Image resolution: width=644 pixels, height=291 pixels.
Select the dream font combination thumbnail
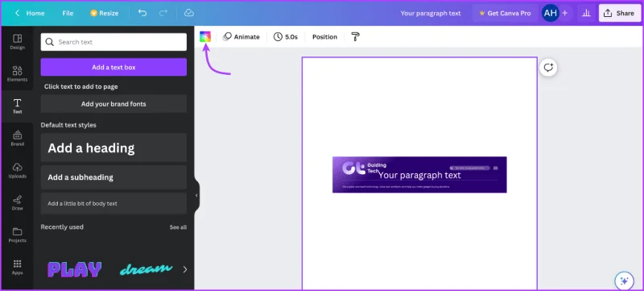click(146, 269)
